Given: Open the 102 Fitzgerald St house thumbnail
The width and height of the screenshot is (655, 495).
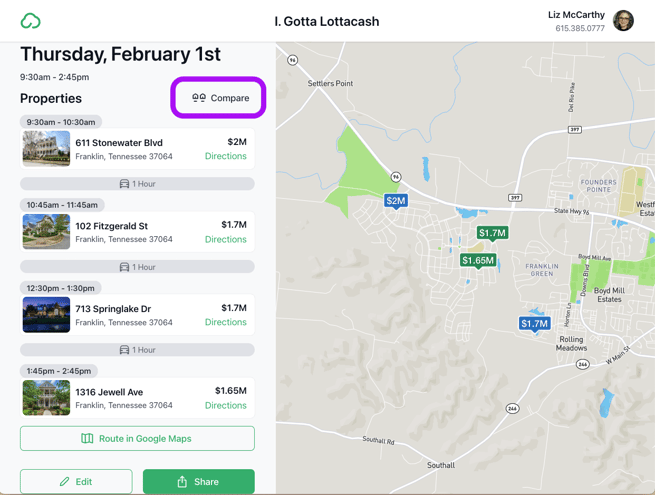Looking at the screenshot, I should (47, 232).
